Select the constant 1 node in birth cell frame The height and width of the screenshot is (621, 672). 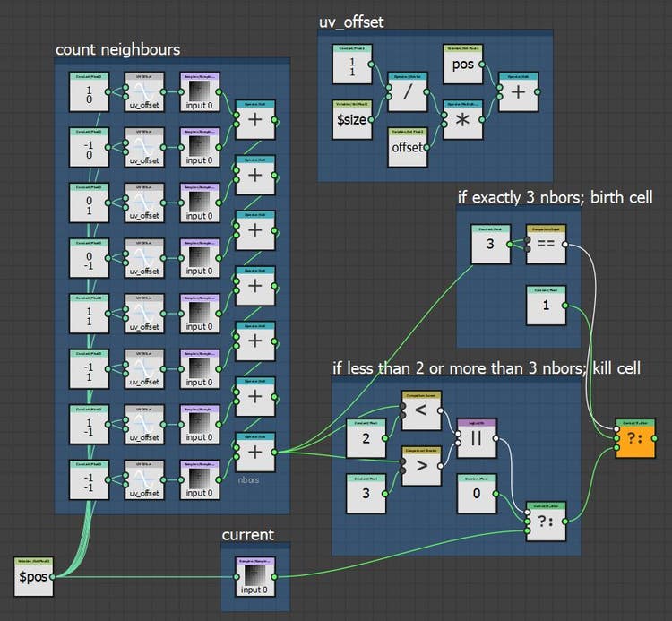[x=546, y=306]
